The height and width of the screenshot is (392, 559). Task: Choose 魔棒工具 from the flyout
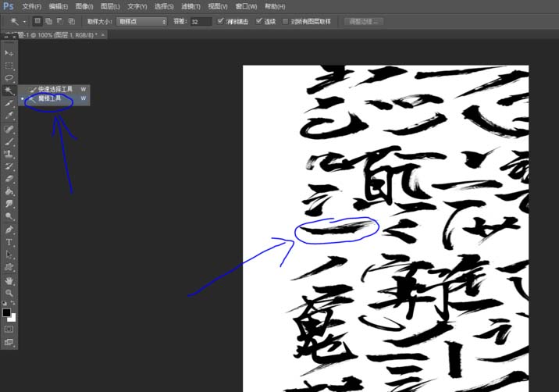tap(54, 98)
